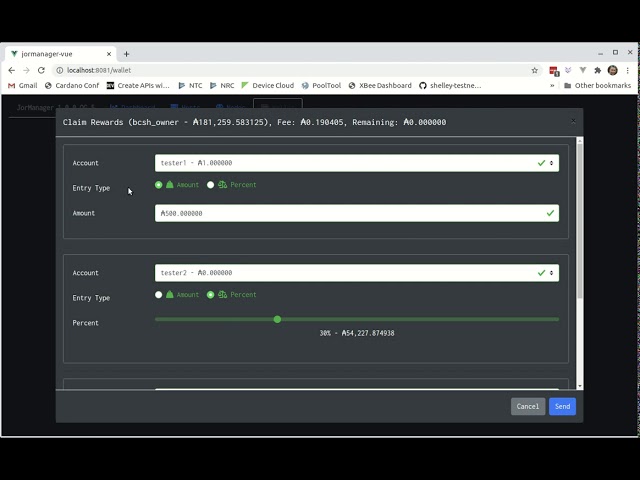Screen dimensions: 640x480
Task: Click the red extension icon with badge
Action: coord(554,71)
